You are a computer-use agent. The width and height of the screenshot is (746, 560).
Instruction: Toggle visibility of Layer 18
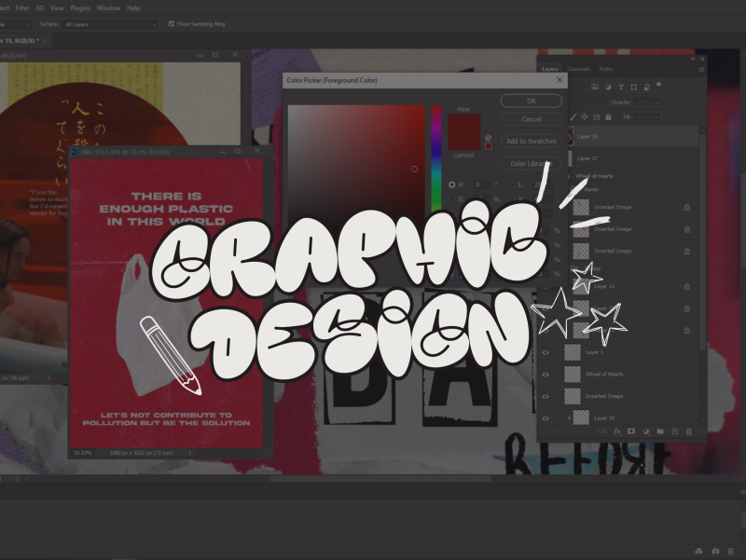[546, 418]
